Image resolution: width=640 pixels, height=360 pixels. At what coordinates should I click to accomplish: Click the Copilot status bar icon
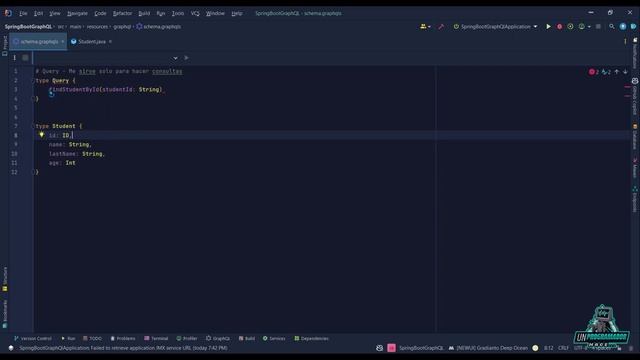(x=379, y=348)
